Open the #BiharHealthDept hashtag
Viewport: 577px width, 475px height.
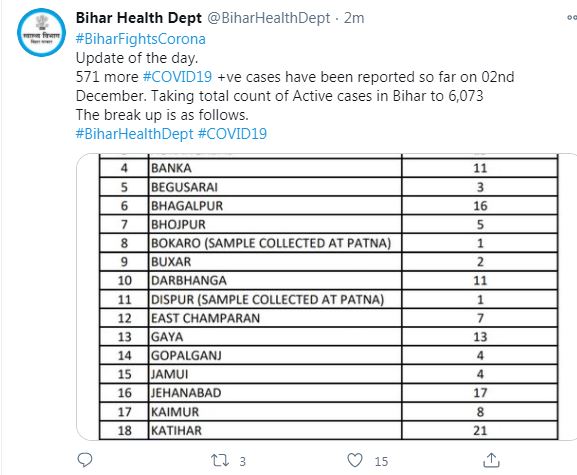tap(134, 134)
